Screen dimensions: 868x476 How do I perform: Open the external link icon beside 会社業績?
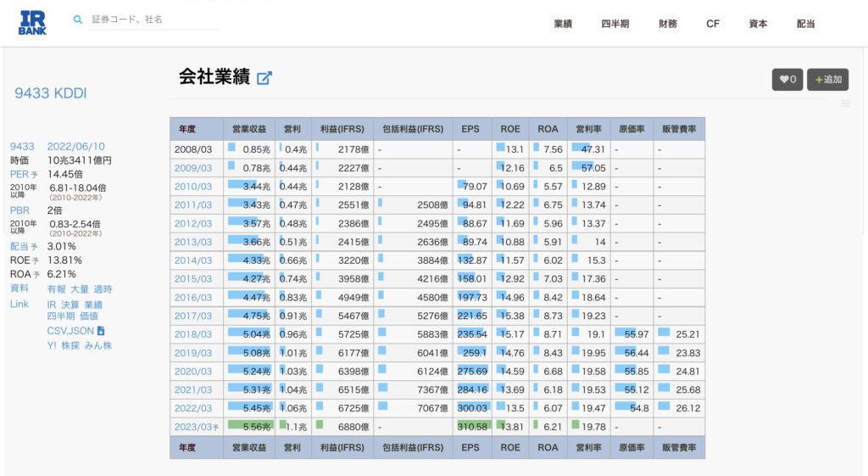[264, 77]
